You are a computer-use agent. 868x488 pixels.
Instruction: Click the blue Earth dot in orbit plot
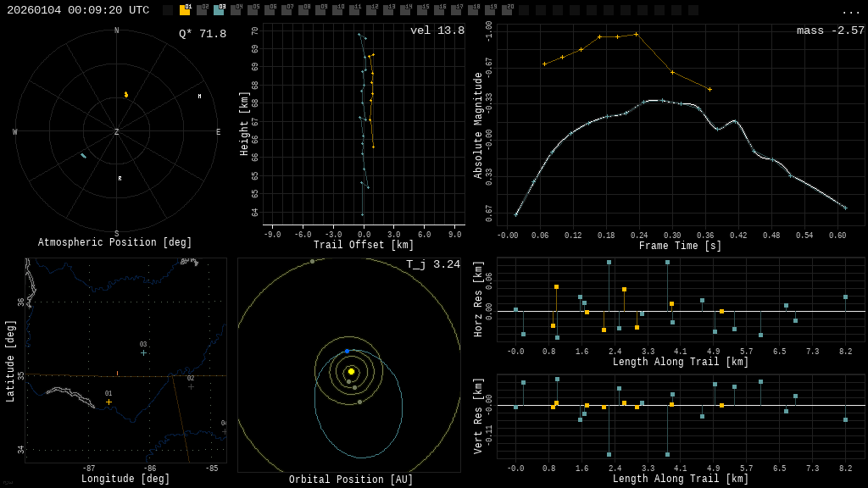click(347, 351)
